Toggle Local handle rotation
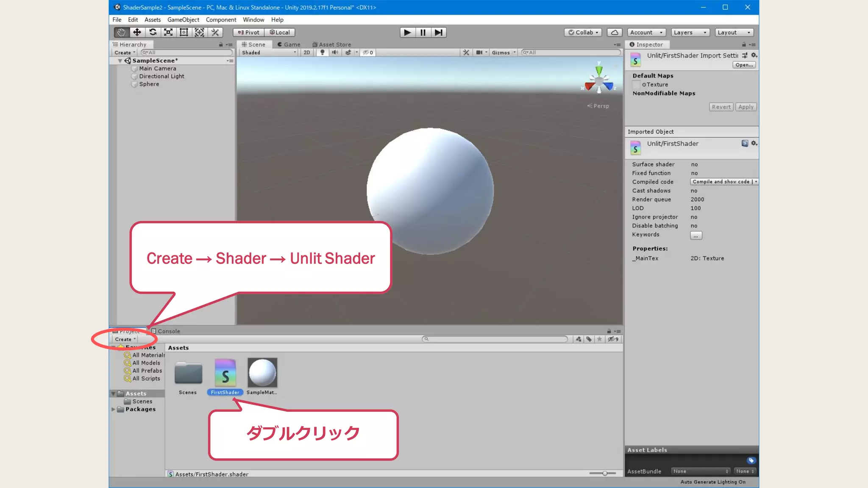 [280, 32]
